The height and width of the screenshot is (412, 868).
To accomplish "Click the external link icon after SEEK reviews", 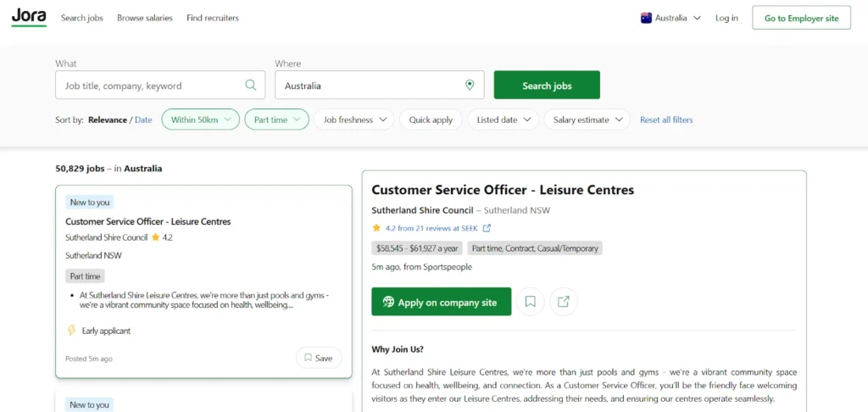I will pos(487,227).
